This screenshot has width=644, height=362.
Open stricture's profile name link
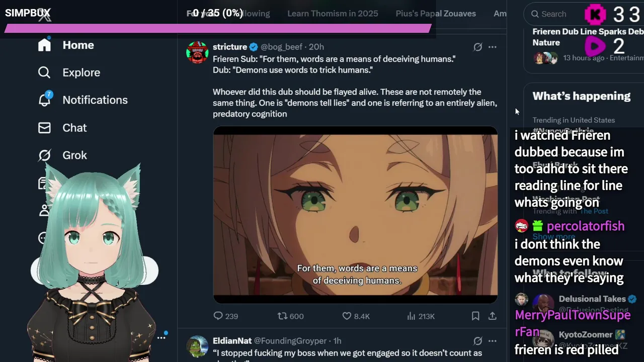click(230, 47)
